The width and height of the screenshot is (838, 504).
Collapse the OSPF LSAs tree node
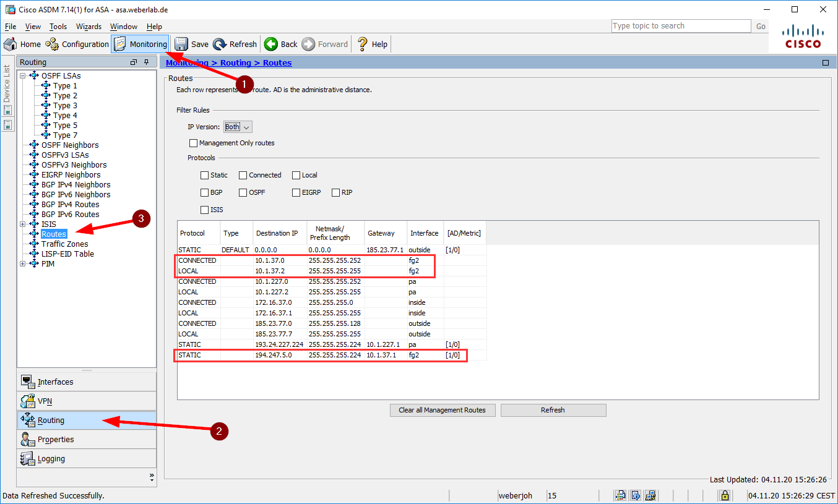pyautogui.click(x=23, y=75)
